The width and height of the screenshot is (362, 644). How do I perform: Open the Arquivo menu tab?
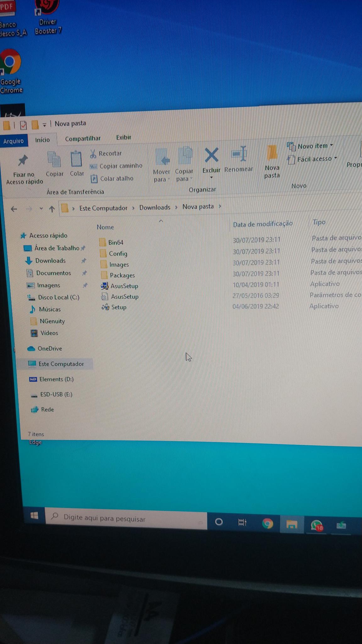click(14, 141)
